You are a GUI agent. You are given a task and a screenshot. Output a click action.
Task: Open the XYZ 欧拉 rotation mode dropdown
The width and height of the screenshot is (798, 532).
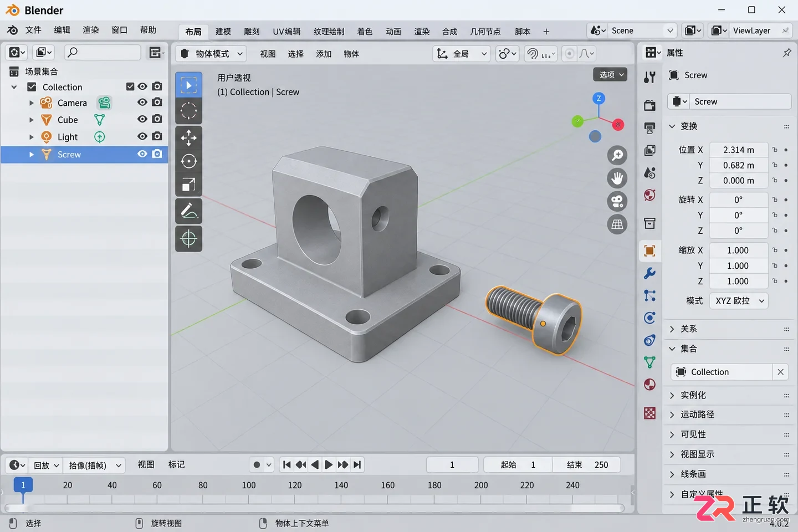[739, 301]
